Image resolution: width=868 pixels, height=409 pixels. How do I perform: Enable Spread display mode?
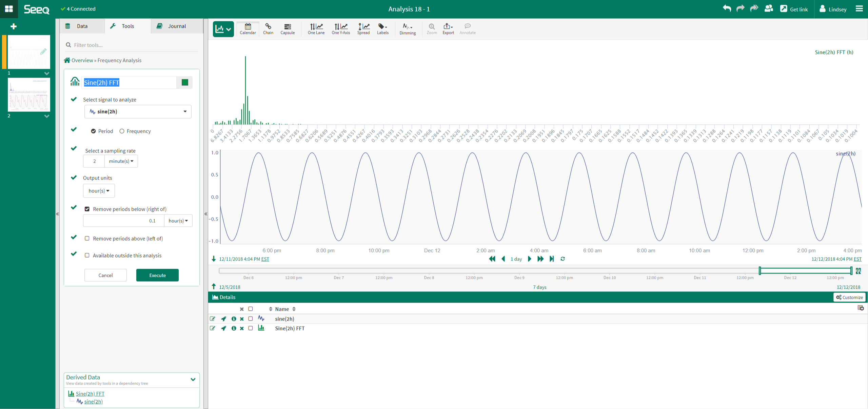point(363,29)
